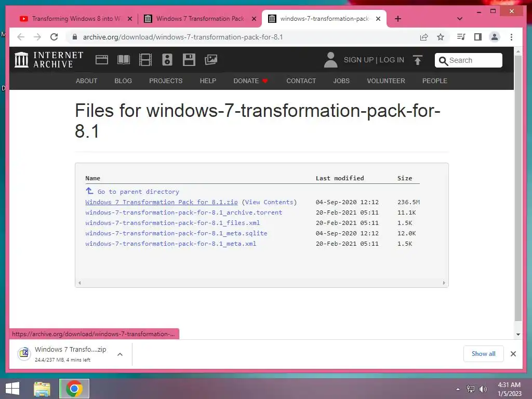Open the VOLUNTEER menu item
The width and height of the screenshot is (532, 399).
tap(386, 81)
